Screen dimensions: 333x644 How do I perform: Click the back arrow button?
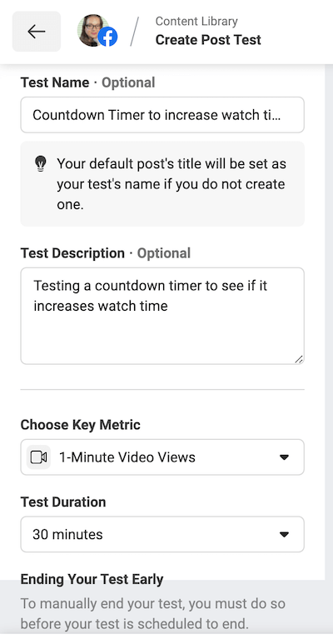tap(37, 32)
